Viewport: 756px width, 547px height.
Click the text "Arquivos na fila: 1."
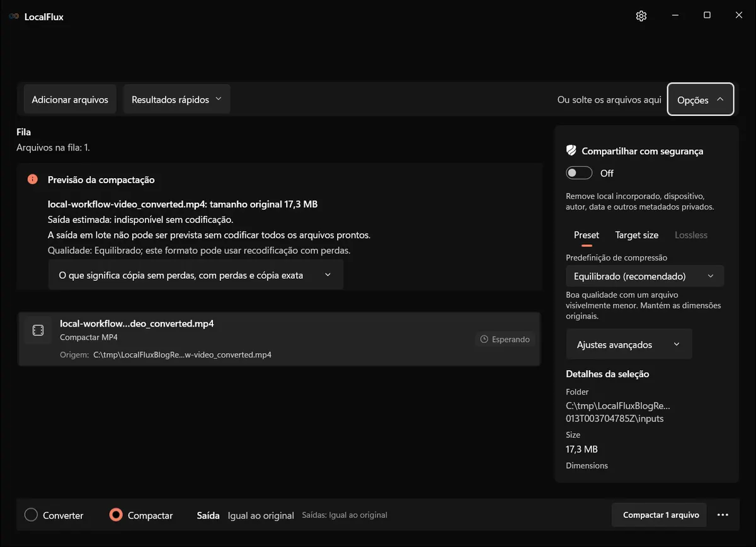53,148
